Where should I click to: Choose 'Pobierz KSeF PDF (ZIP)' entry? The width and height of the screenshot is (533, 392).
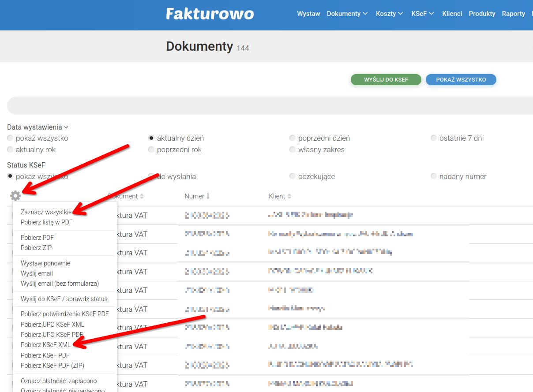[x=53, y=366]
